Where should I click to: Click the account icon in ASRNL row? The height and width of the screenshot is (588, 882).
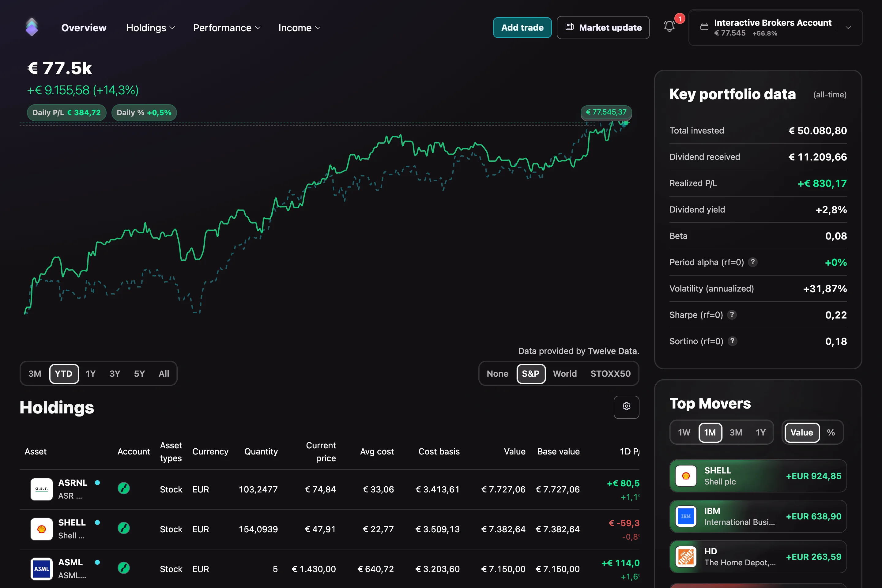pos(124,488)
